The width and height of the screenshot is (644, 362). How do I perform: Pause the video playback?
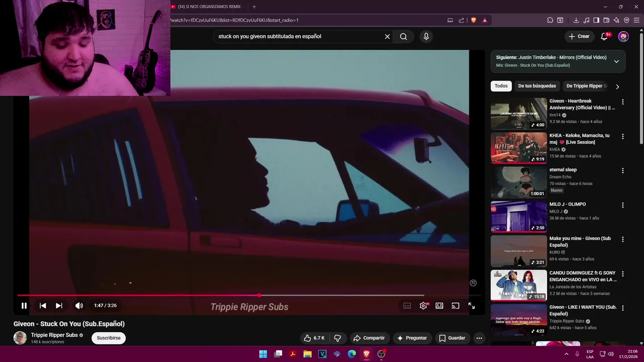click(x=24, y=306)
